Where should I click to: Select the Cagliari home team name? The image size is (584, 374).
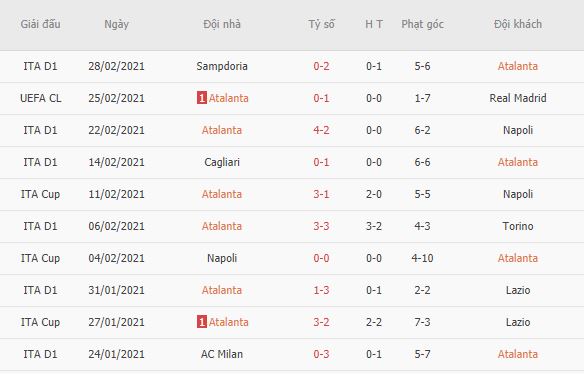pos(222,162)
